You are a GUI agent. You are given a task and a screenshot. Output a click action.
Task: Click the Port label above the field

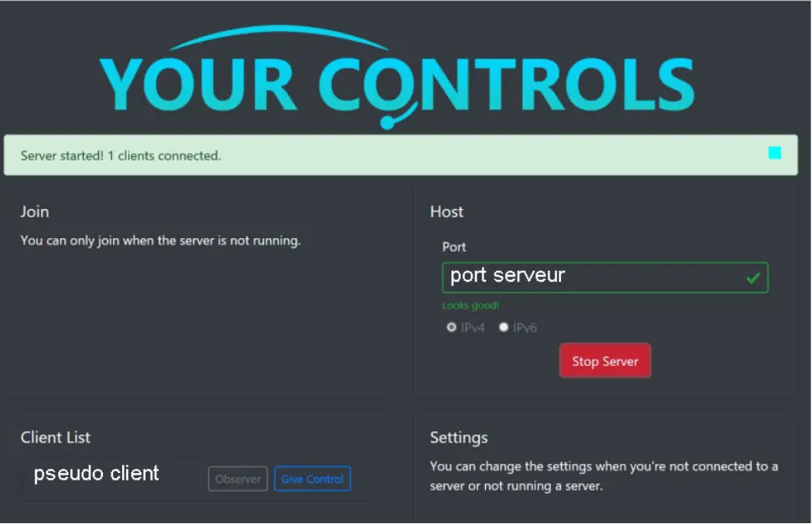coord(454,247)
